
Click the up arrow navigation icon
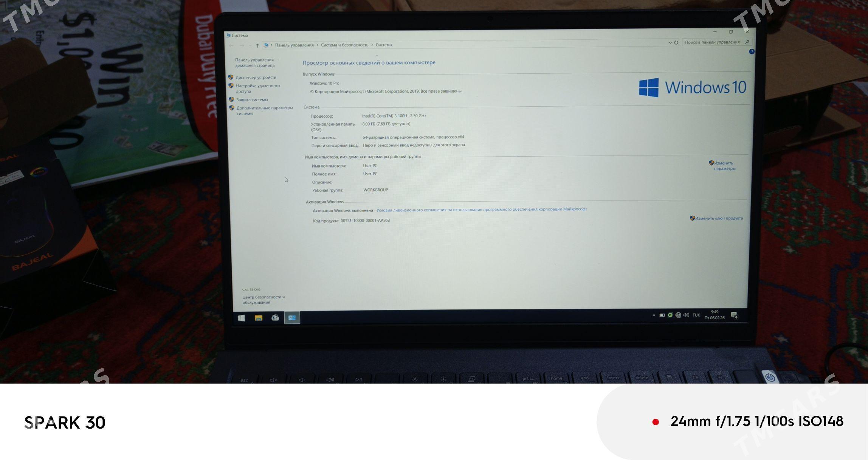[257, 46]
